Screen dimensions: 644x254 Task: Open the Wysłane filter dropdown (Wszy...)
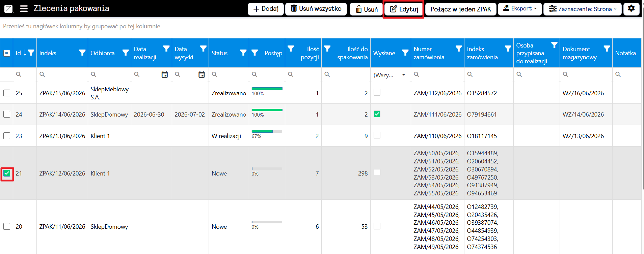(391, 75)
